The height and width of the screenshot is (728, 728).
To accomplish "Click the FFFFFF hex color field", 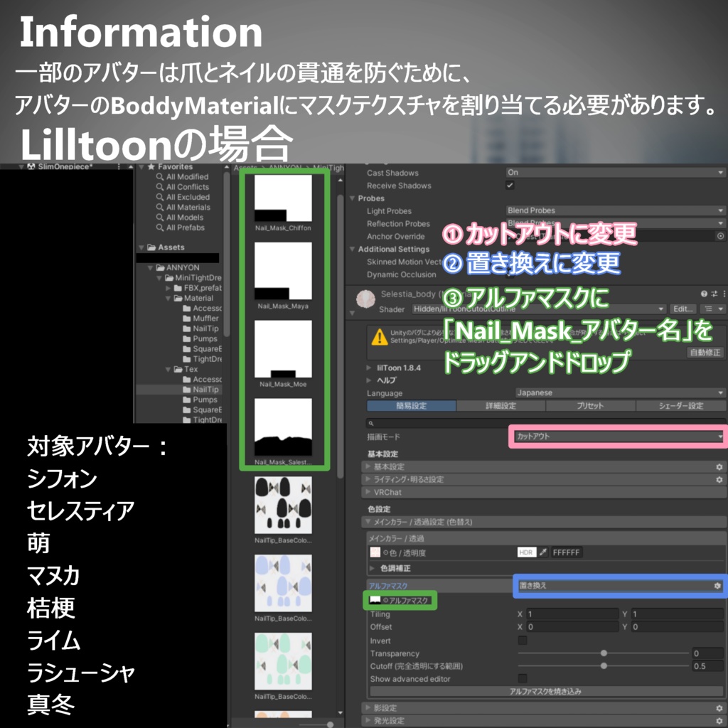I will 567,552.
